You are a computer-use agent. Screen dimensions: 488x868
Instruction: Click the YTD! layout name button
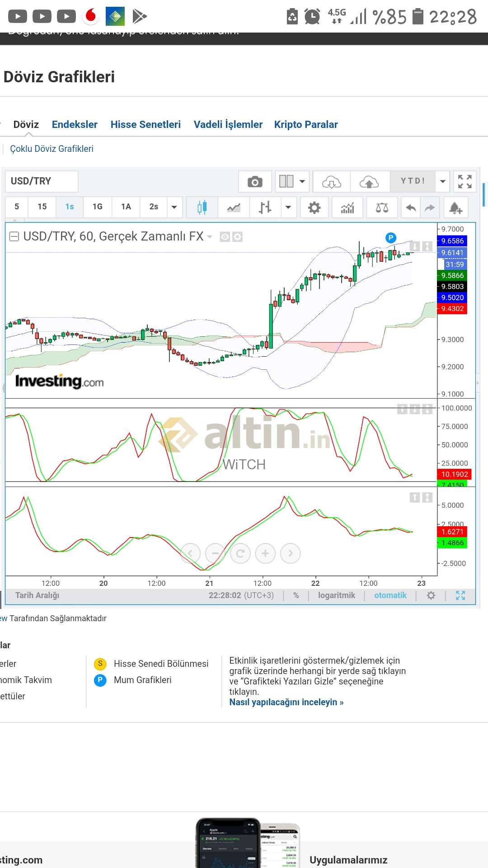[413, 181]
